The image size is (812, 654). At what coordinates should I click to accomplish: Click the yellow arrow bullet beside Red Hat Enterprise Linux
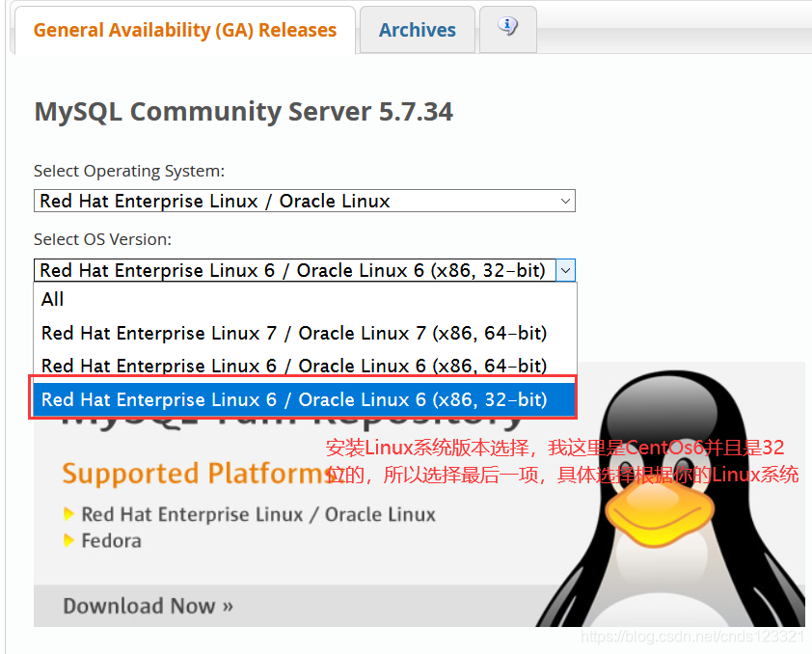[x=68, y=514]
